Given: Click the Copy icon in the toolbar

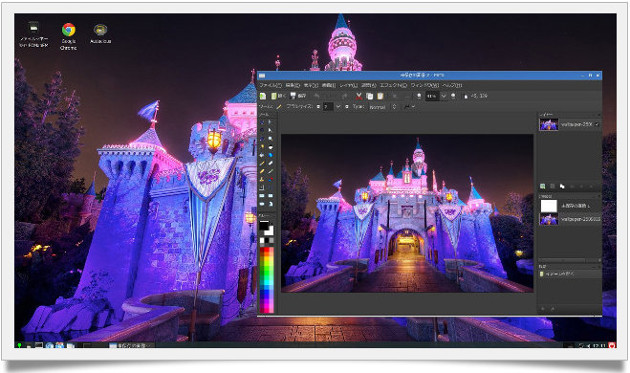Looking at the screenshot, I should (369, 96).
